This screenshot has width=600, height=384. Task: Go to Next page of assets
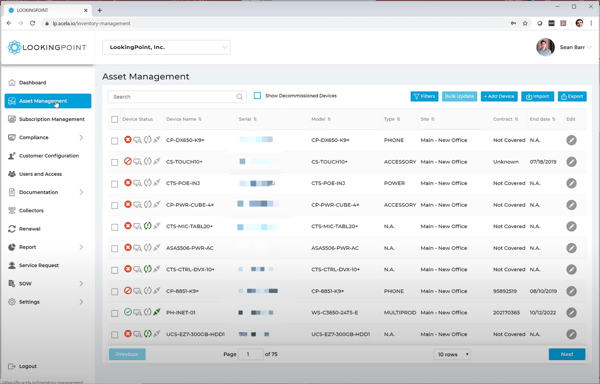567,354
